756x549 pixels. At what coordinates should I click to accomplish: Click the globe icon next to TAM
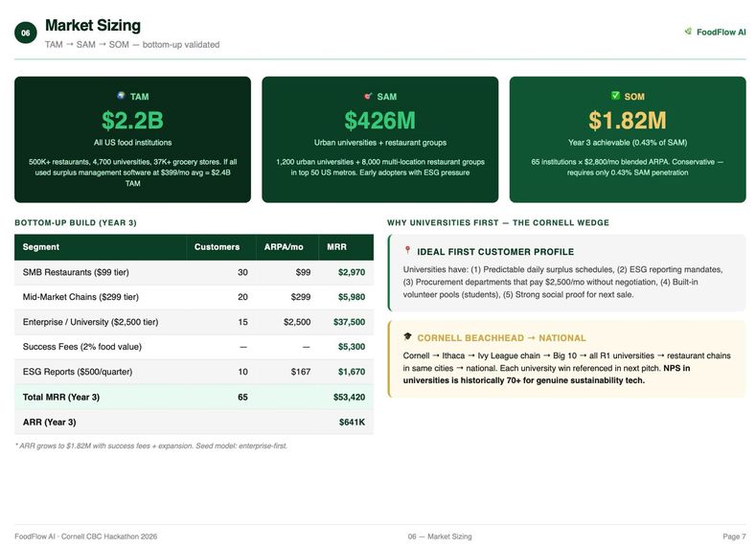[x=121, y=96]
